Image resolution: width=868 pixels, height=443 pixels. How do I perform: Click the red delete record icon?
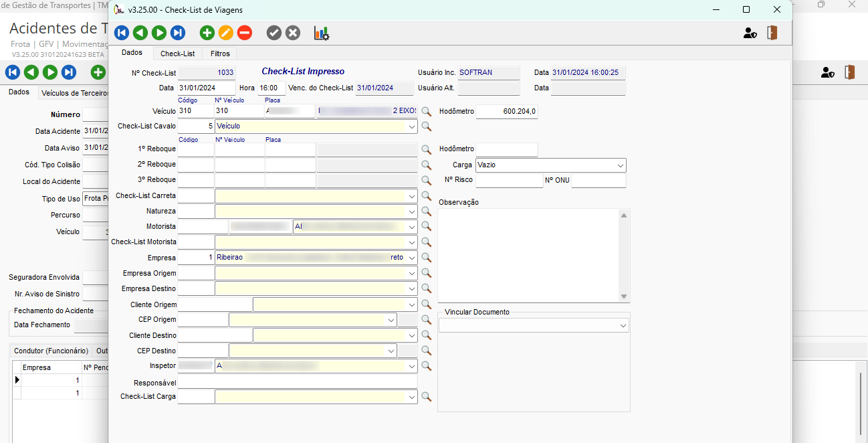click(x=245, y=33)
